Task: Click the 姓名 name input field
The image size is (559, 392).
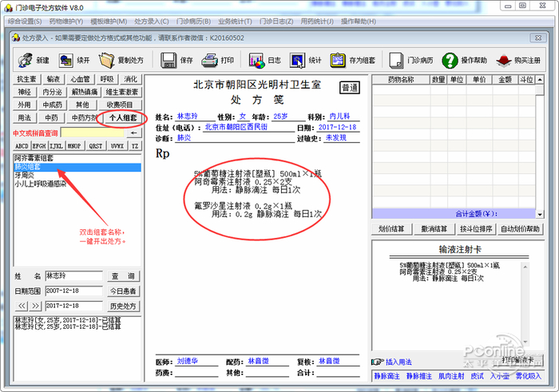Action: 73,275
